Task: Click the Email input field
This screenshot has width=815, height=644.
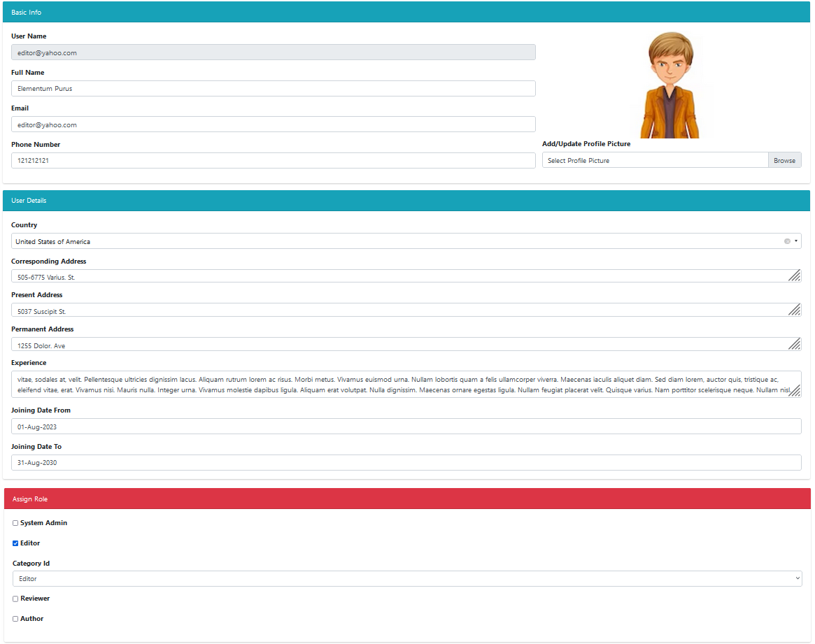Action: click(273, 124)
